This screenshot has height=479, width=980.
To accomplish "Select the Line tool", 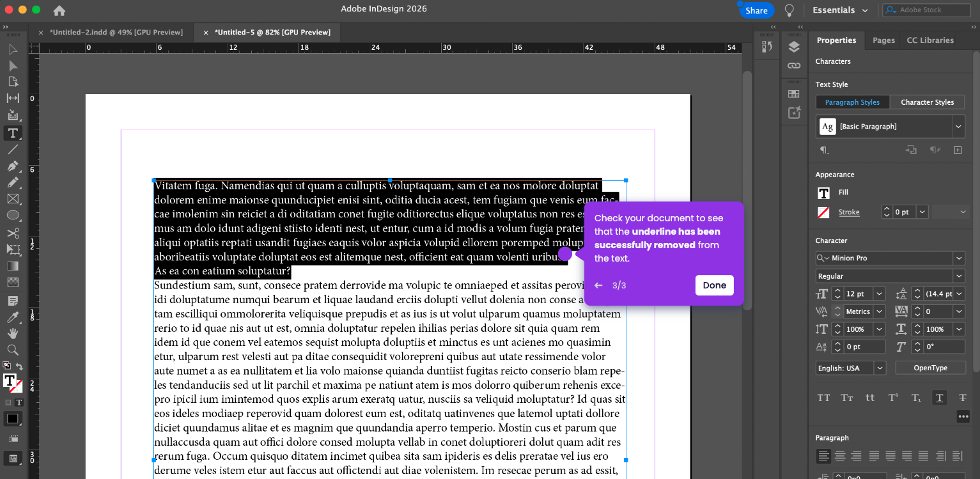I will (x=13, y=150).
